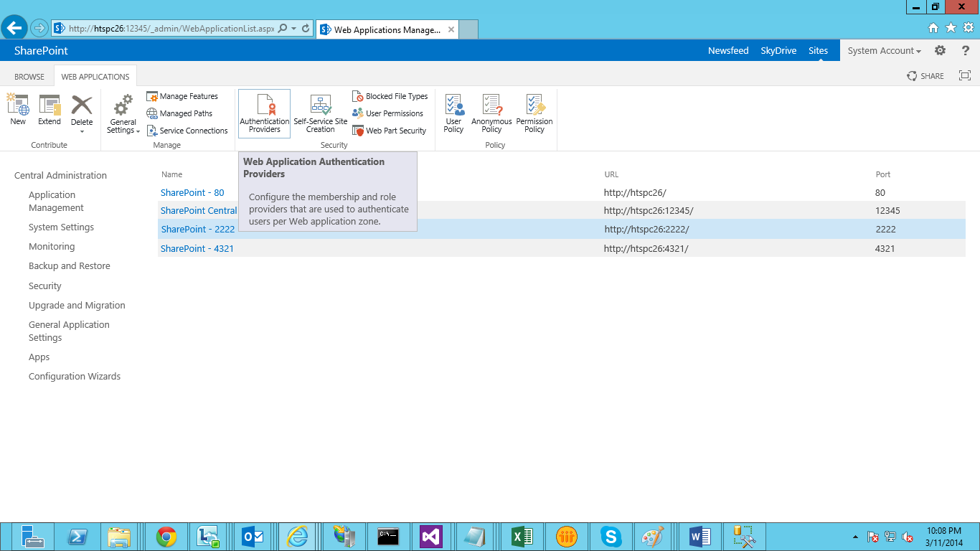This screenshot has width=980, height=551.
Task: Open the General Settings dropdown
Action: 123,113
